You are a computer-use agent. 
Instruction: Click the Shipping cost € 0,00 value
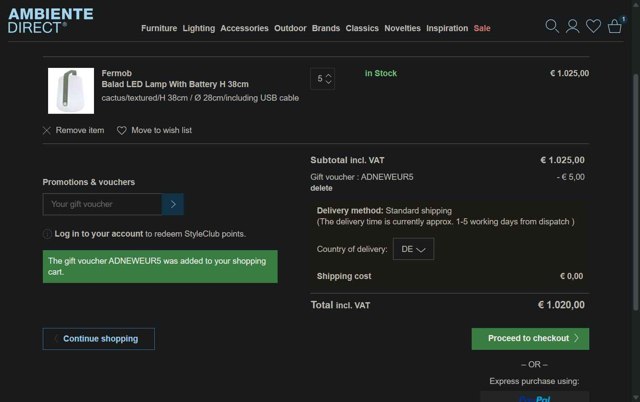point(571,276)
